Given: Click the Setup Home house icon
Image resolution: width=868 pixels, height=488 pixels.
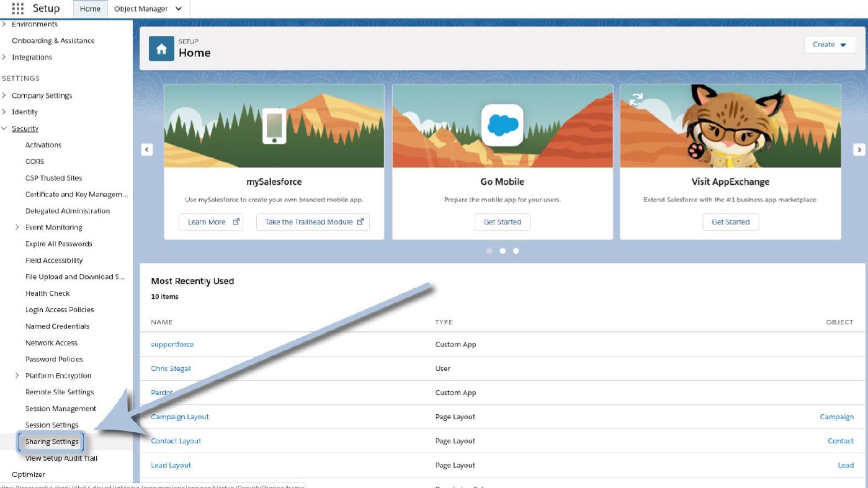Looking at the screenshot, I should tap(161, 49).
